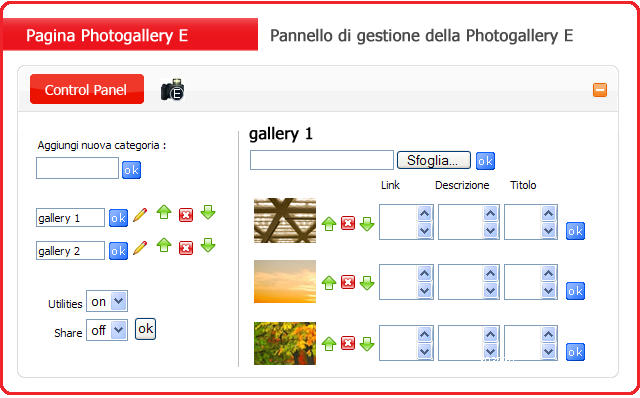The image size is (640, 398).
Task: Move gallery 2 up with green arrow
Action: click(x=164, y=245)
